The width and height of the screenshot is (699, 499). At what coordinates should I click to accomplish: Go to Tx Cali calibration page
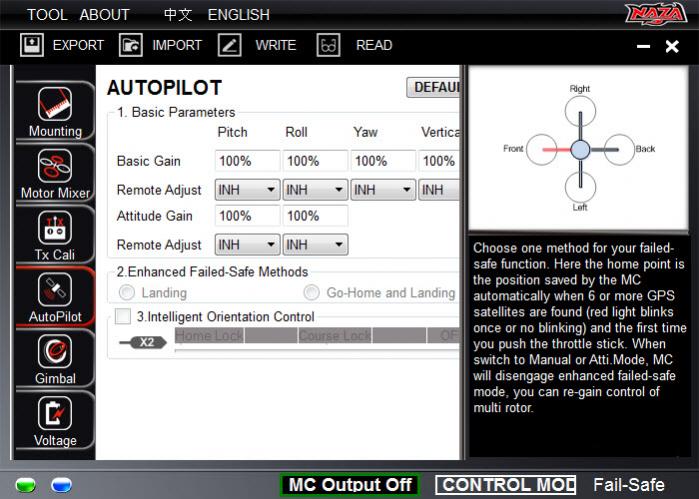55,234
